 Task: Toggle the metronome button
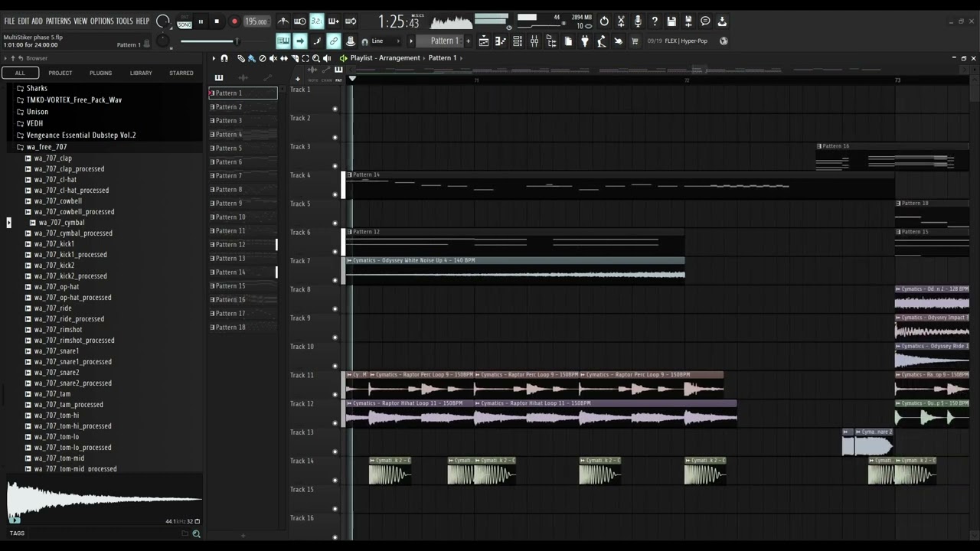pos(283,21)
